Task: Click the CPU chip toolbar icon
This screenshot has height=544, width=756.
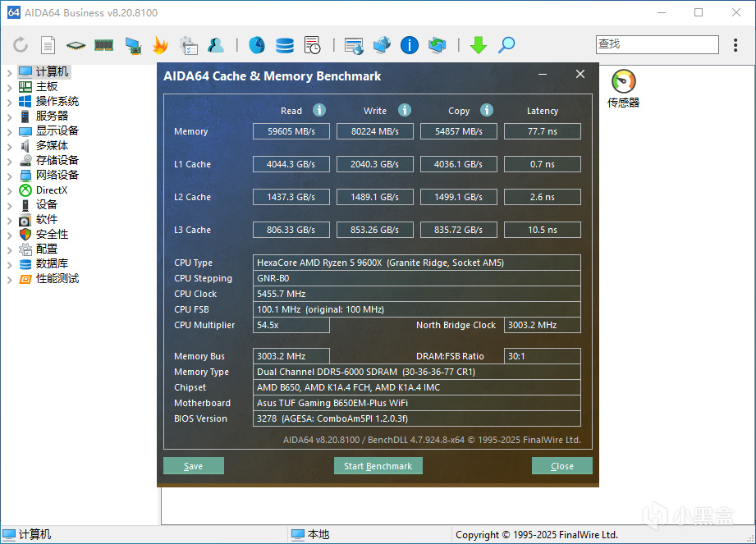Action: (76, 45)
